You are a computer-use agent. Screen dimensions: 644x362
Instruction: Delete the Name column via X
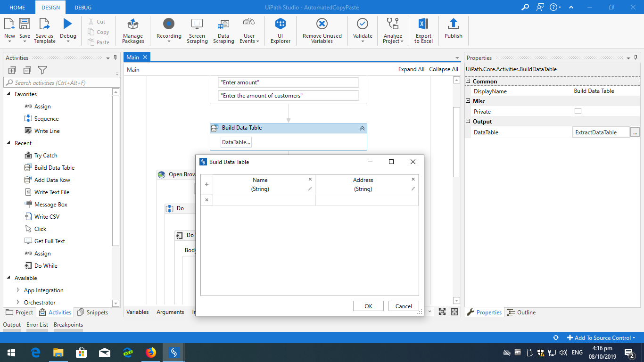point(310,179)
